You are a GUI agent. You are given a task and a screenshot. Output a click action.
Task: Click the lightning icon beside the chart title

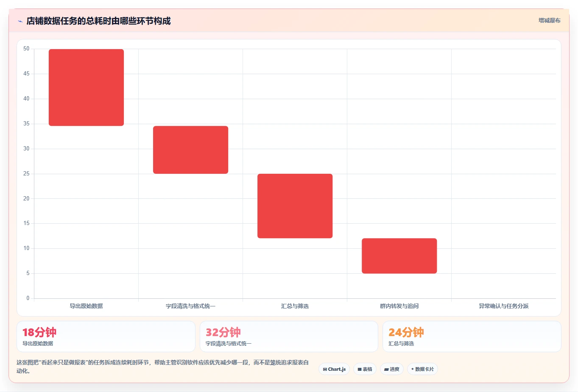coord(20,21)
